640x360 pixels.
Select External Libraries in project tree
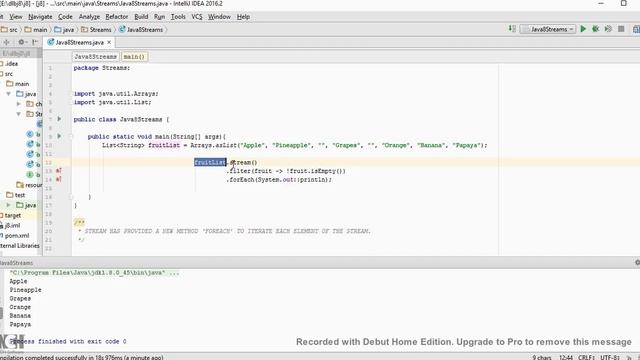click(x=20, y=246)
